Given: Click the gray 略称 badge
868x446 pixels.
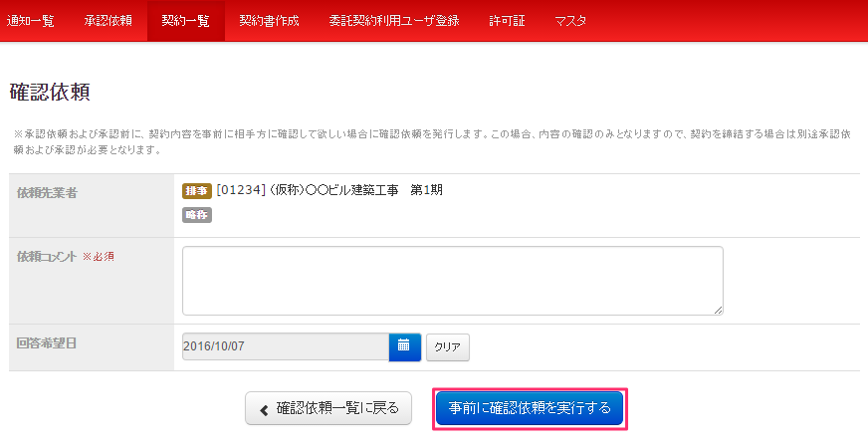Looking at the screenshot, I should click(197, 215).
